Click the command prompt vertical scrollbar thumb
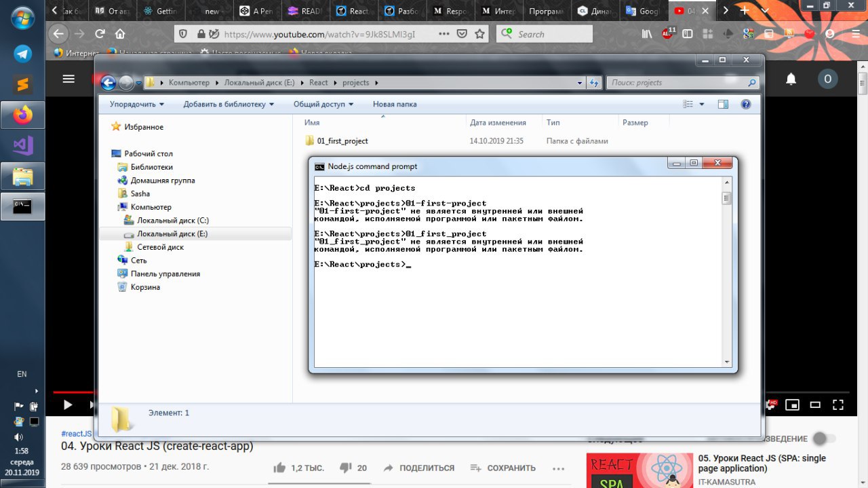The height and width of the screenshot is (488, 868). click(726, 198)
